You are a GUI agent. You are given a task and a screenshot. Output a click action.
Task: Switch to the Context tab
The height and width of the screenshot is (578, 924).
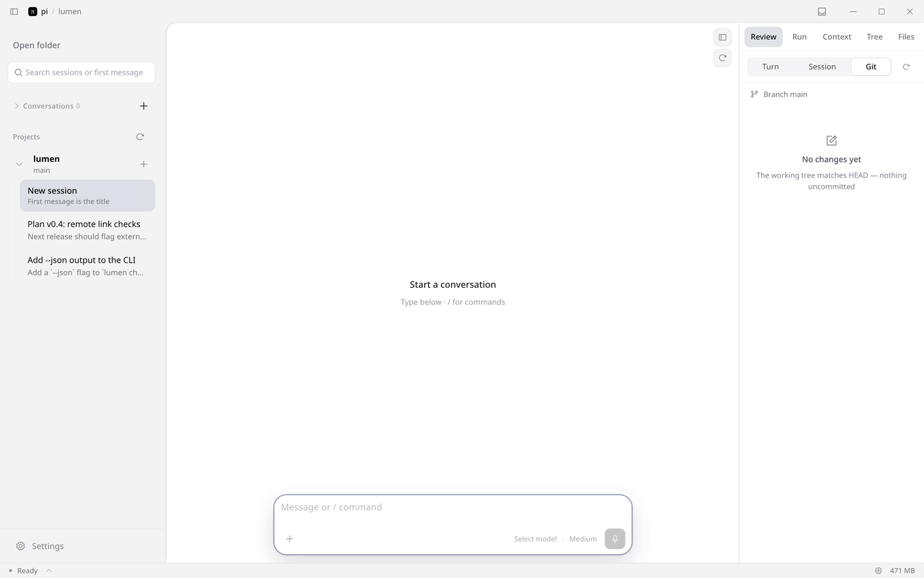pos(837,37)
